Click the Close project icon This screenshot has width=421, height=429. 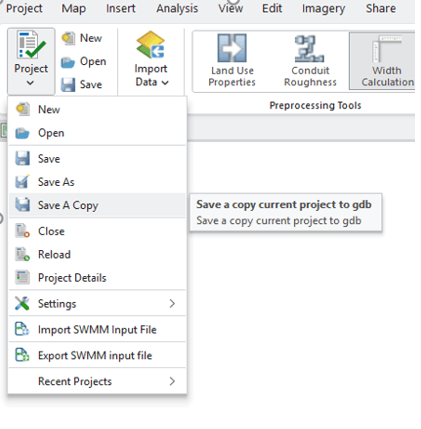23,231
